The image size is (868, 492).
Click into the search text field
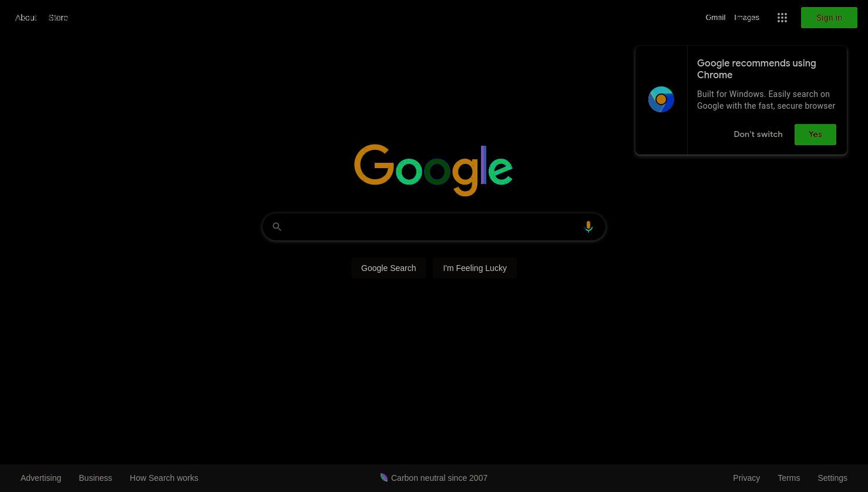[x=433, y=227]
